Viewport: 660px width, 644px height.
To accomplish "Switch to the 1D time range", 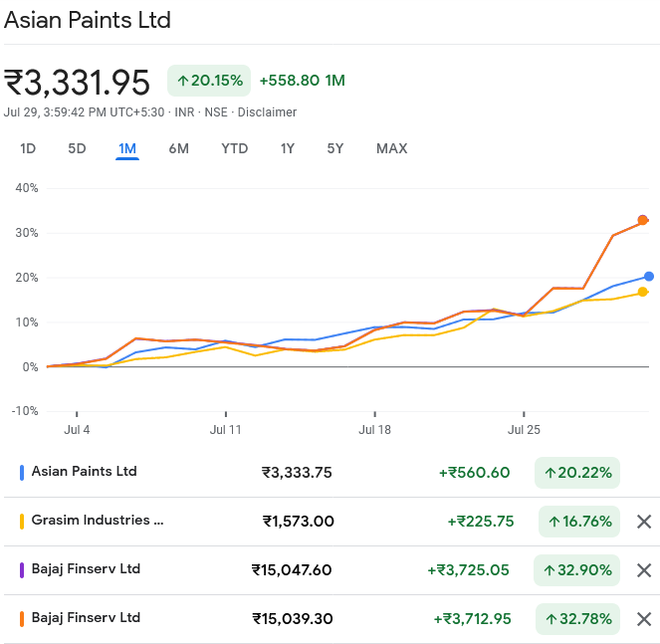I will point(28,148).
